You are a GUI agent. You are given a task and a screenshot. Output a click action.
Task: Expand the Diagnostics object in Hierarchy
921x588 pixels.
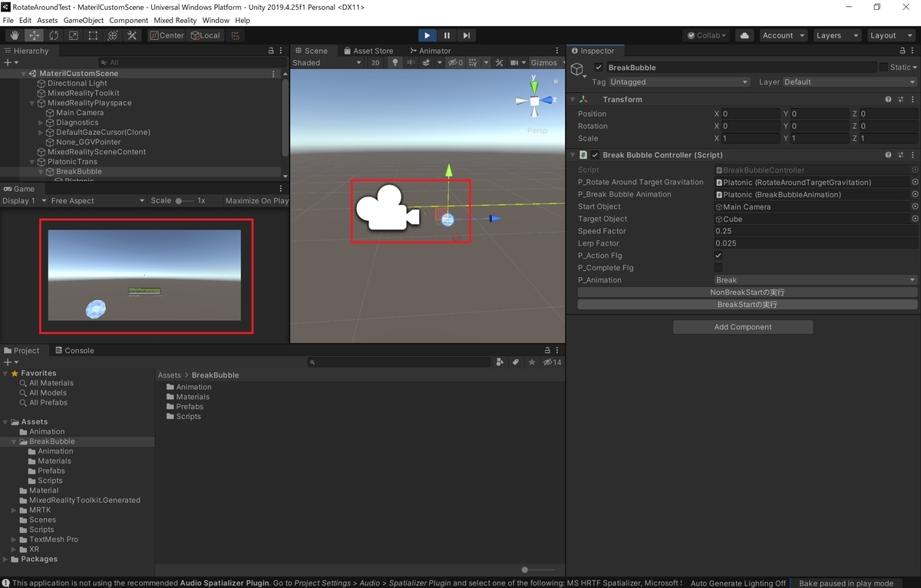pos(41,123)
